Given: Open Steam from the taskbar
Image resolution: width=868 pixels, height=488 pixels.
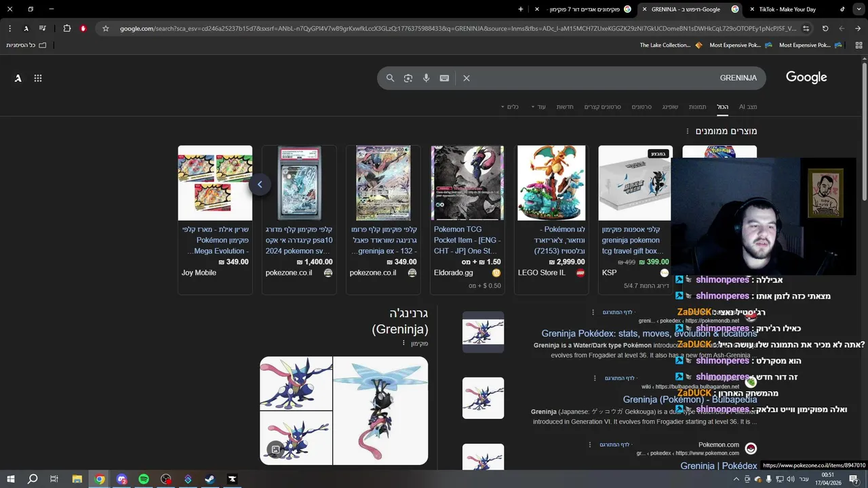Looking at the screenshot, I should tap(210, 479).
